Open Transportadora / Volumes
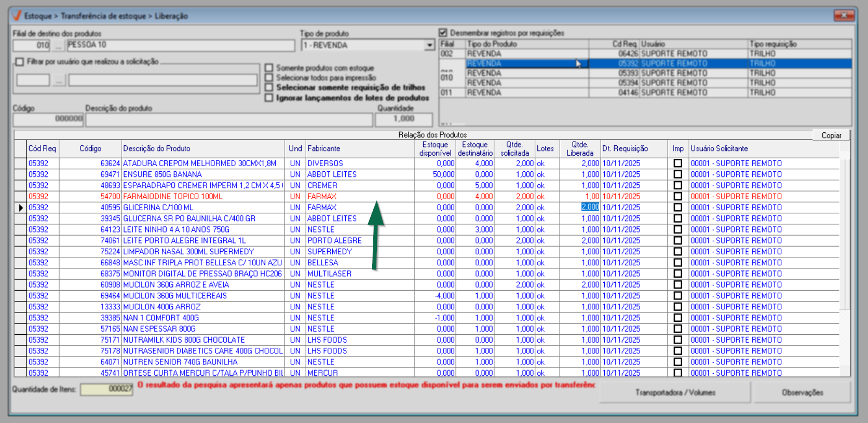 pos(675,392)
